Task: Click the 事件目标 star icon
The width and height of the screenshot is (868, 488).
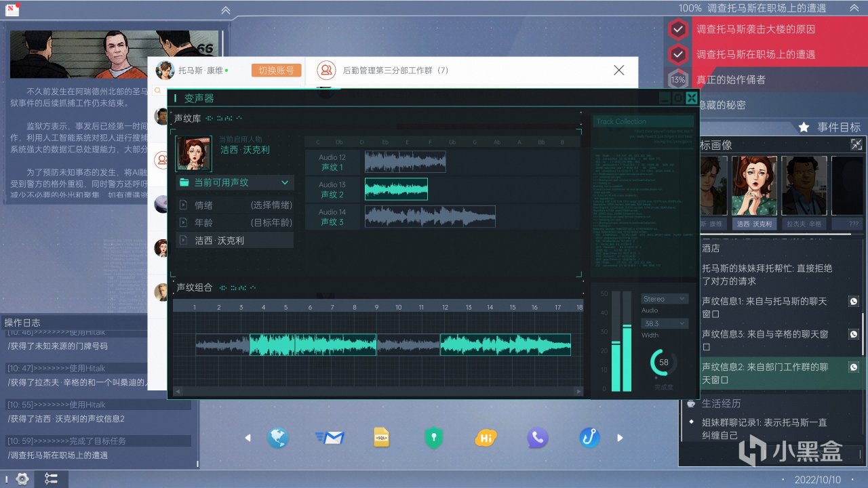Action: coord(804,127)
